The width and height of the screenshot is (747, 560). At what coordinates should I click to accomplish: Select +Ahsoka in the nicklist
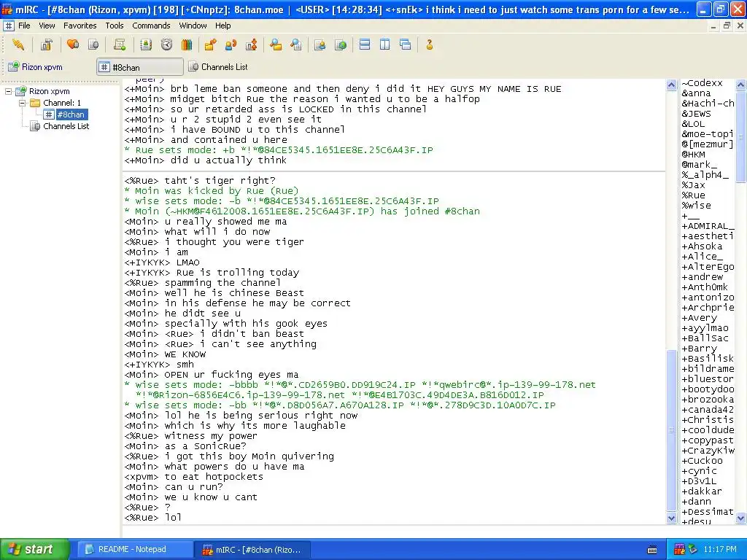pyautogui.click(x=702, y=246)
